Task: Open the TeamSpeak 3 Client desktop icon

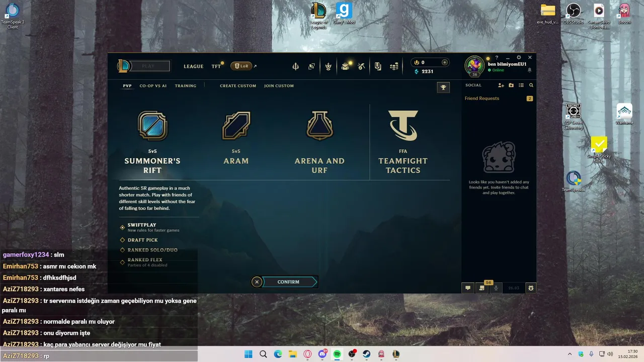Action: click(13, 16)
